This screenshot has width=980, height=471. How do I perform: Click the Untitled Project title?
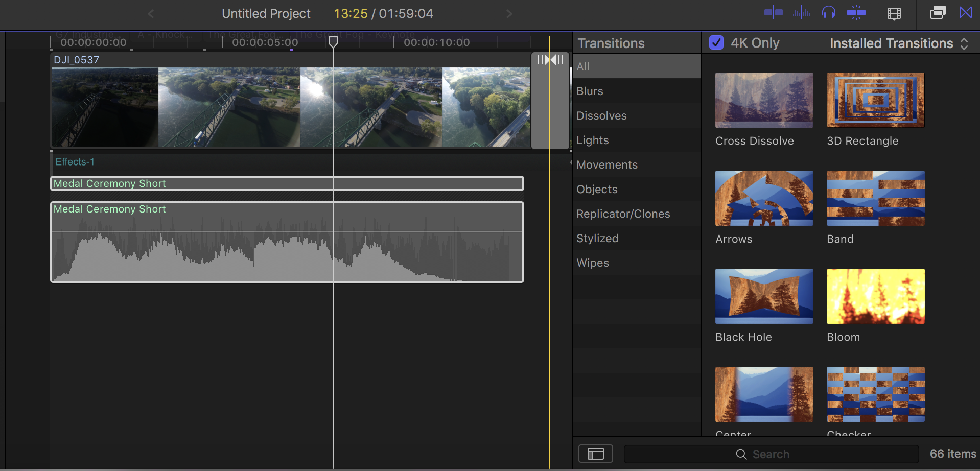(266, 14)
